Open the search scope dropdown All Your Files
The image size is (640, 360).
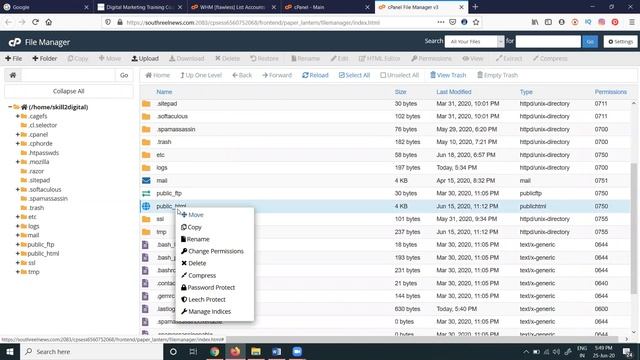(x=474, y=42)
